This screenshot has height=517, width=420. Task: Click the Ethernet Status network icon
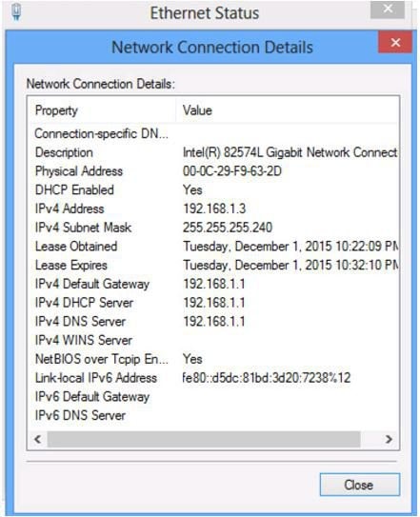[x=16, y=11]
